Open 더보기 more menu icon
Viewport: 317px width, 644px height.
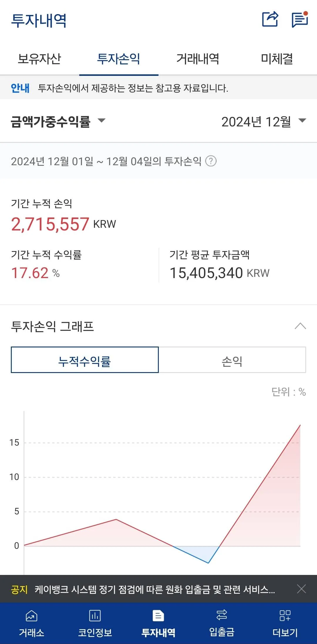point(285,615)
